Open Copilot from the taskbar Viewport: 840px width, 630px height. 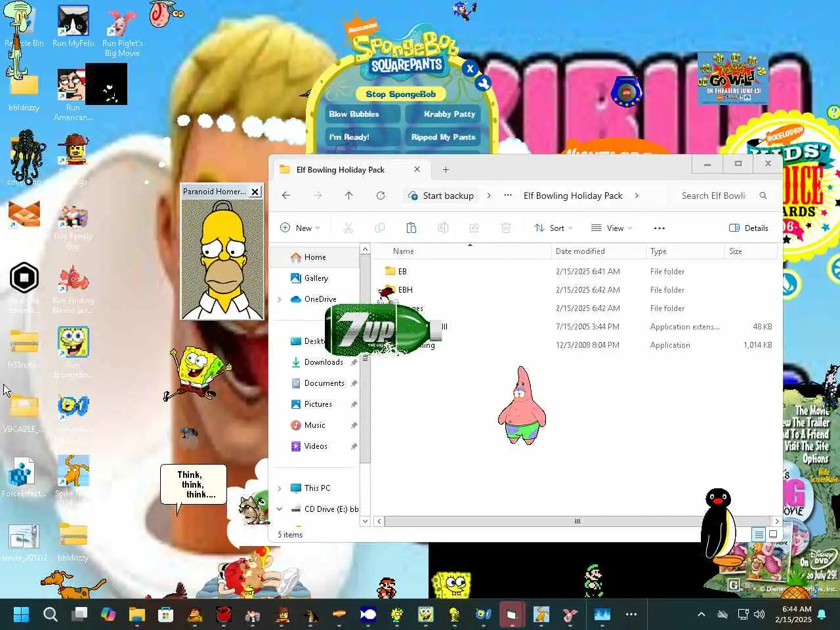click(108, 614)
